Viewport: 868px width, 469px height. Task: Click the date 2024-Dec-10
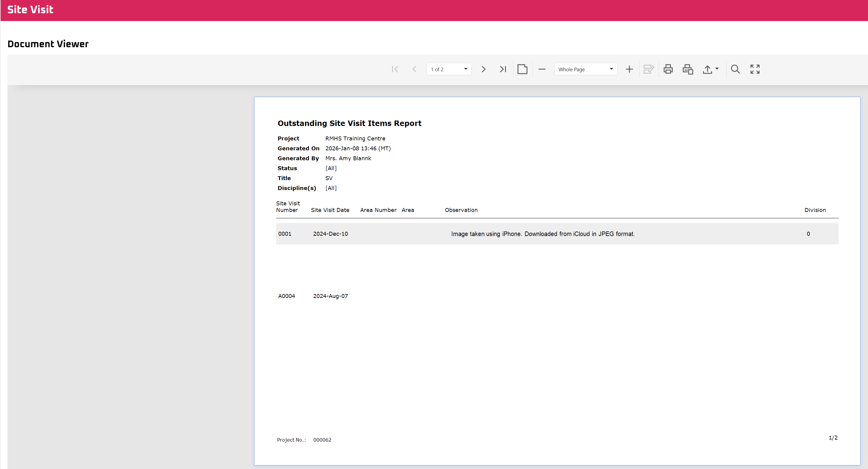click(x=330, y=234)
